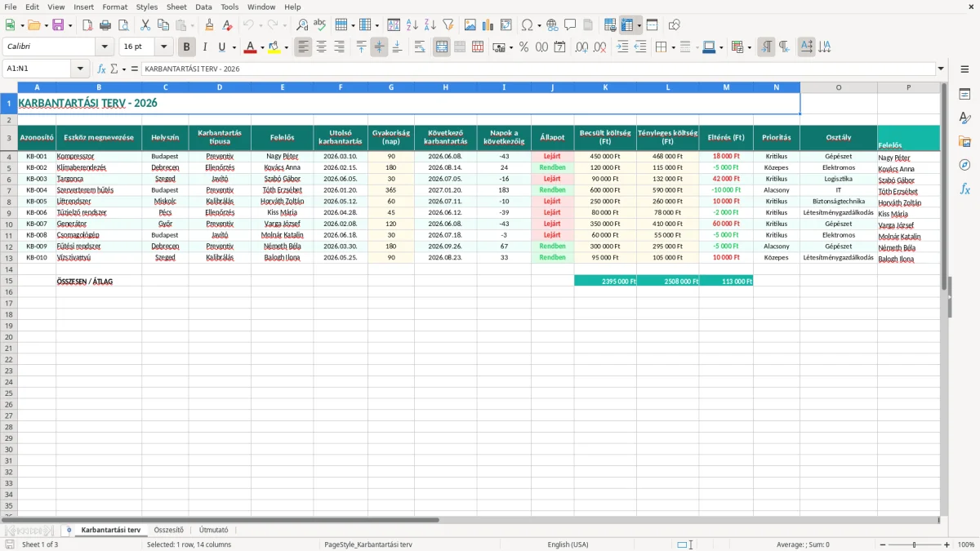Open the Calibri font name dropdown
Screen dimensions: 980x551
point(105,47)
